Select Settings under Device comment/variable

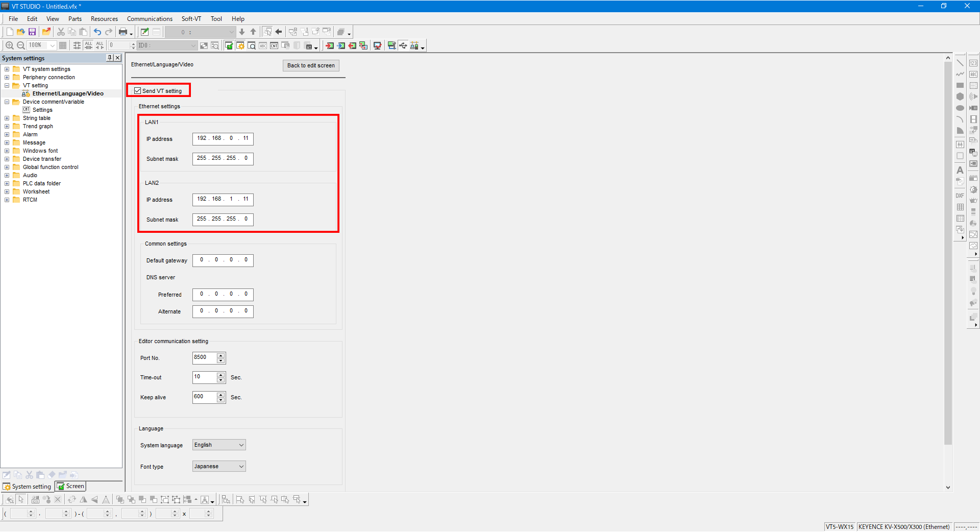coord(42,110)
